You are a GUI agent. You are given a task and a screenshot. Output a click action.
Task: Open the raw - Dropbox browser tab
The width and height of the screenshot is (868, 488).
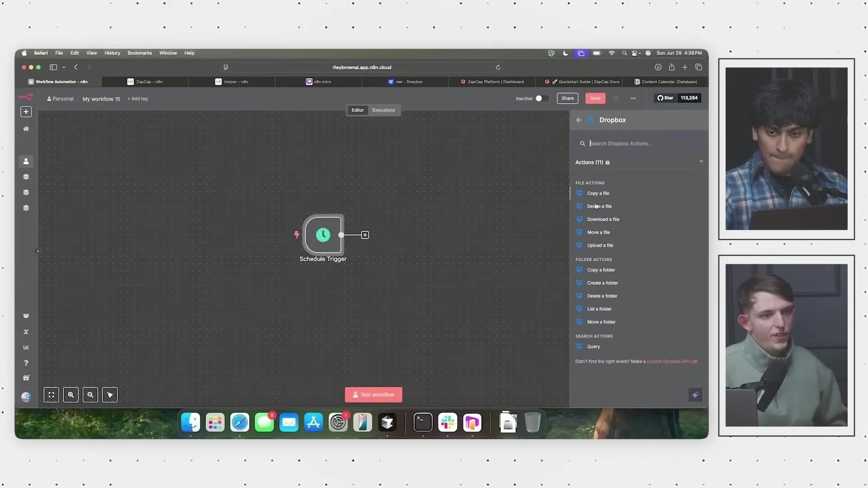(406, 82)
